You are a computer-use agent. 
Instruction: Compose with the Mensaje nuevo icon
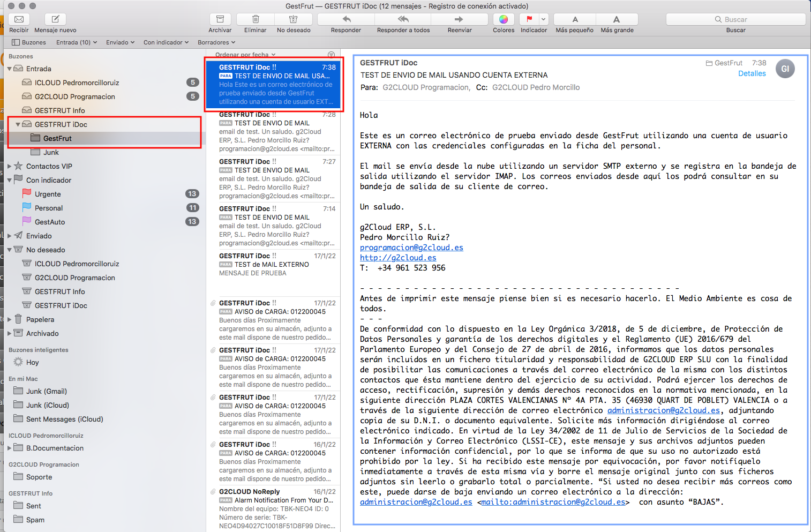[55, 19]
